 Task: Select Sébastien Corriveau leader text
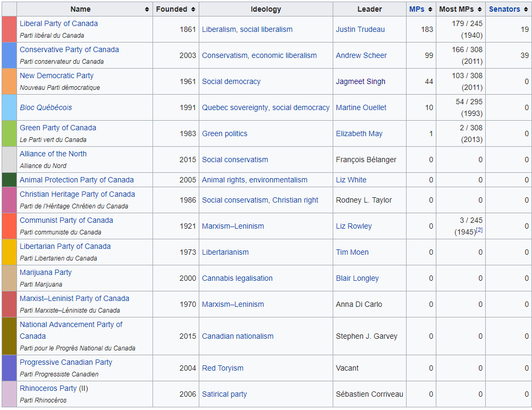coord(369,395)
